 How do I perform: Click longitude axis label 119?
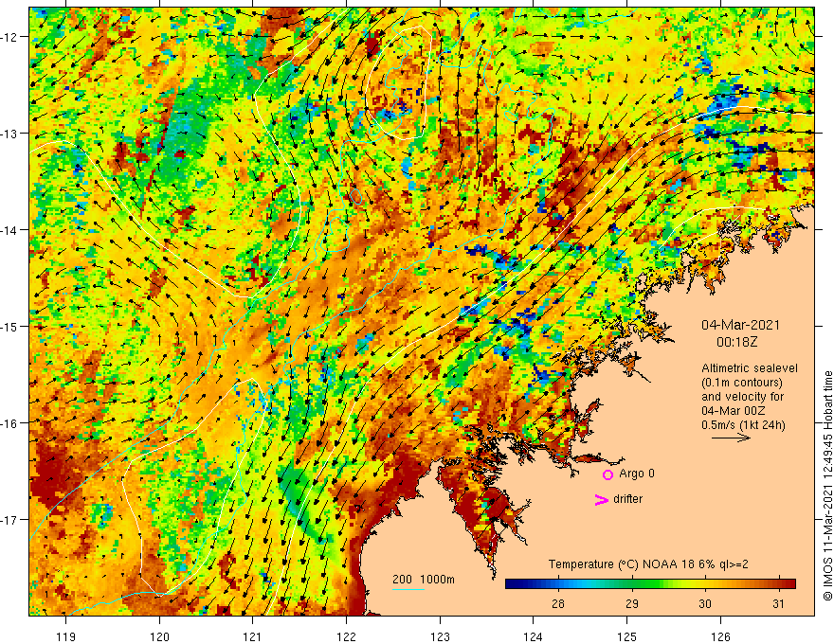pos(66,636)
